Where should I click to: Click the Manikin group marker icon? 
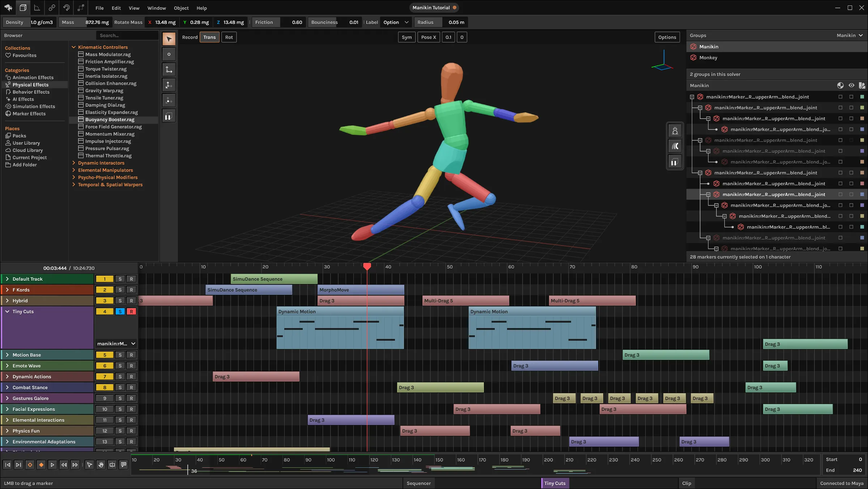[693, 47]
